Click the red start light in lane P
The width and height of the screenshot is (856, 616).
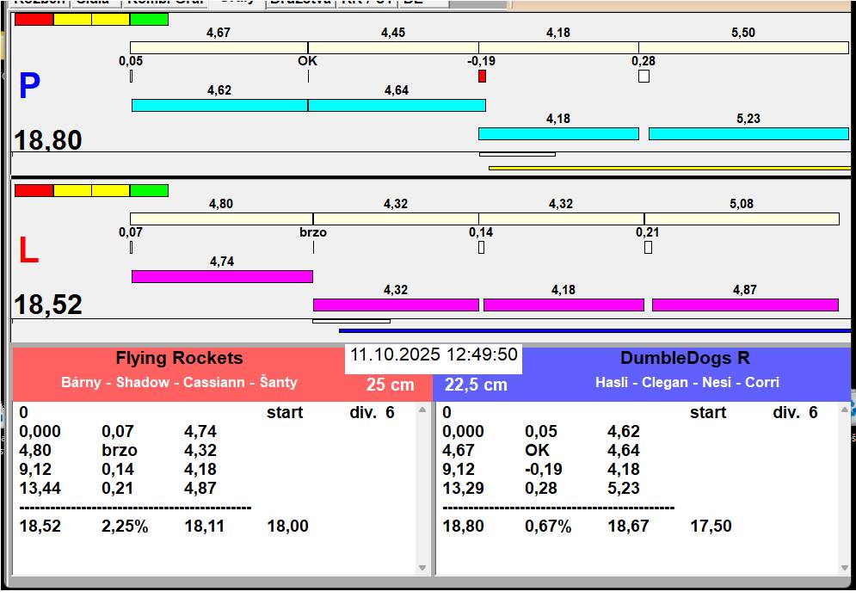[34, 19]
